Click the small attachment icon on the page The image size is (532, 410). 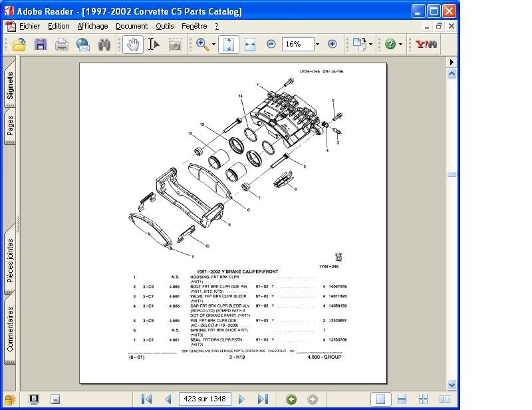pos(338,257)
